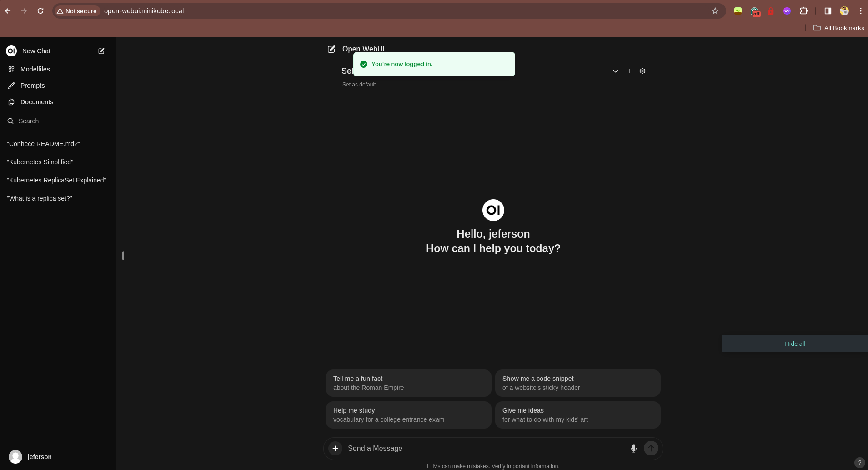Add another model with plus icon
Image resolution: width=868 pixels, height=470 pixels.
[x=630, y=71]
